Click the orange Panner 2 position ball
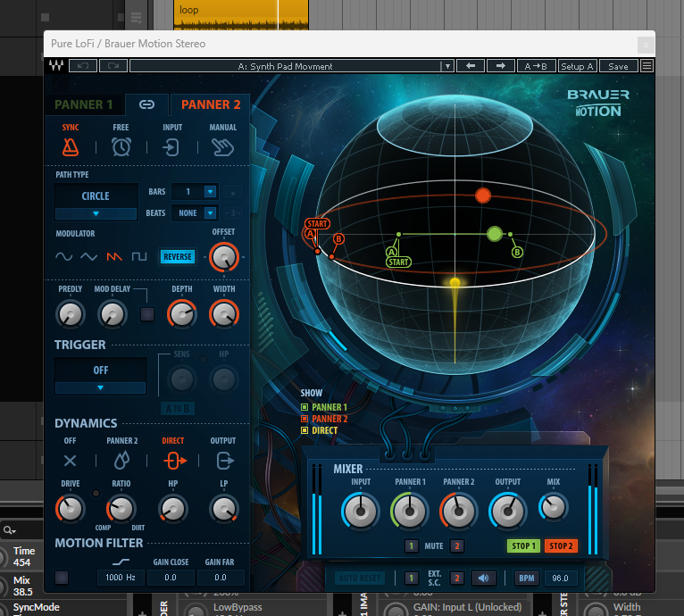 pyautogui.click(x=483, y=196)
